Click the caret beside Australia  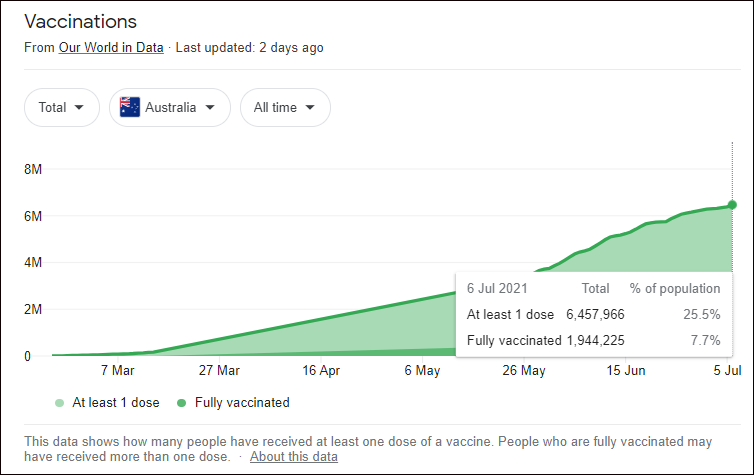pos(210,108)
